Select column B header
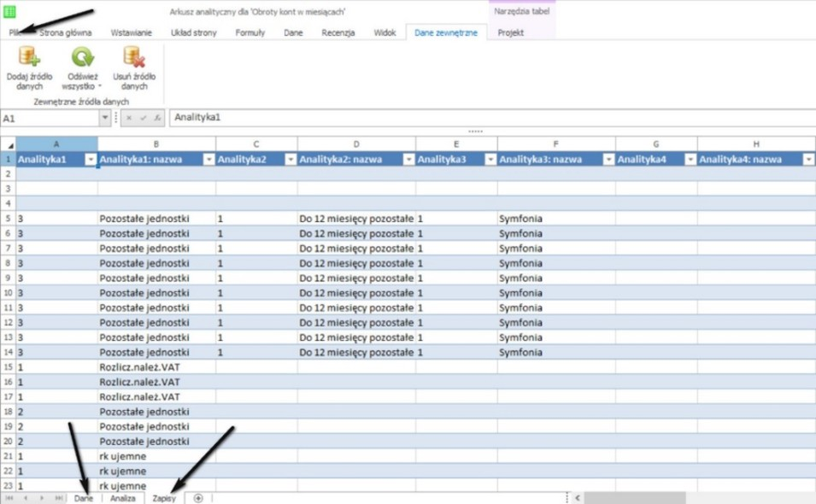 pos(156,144)
